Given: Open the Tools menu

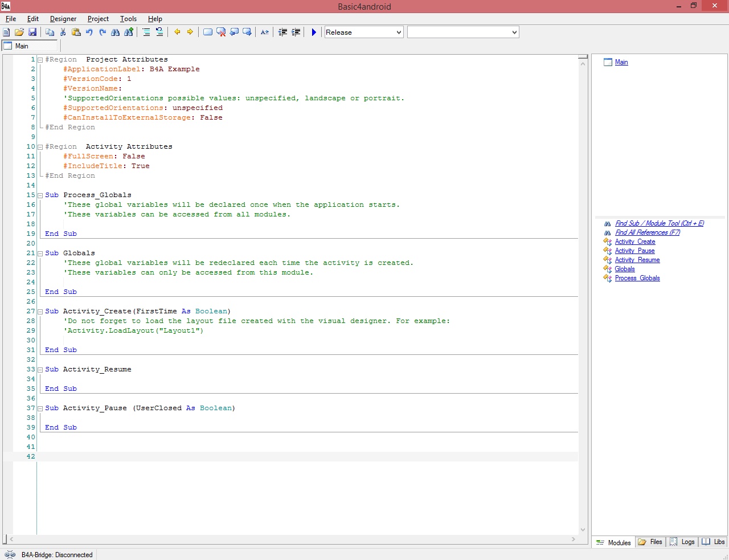Looking at the screenshot, I should tap(128, 19).
